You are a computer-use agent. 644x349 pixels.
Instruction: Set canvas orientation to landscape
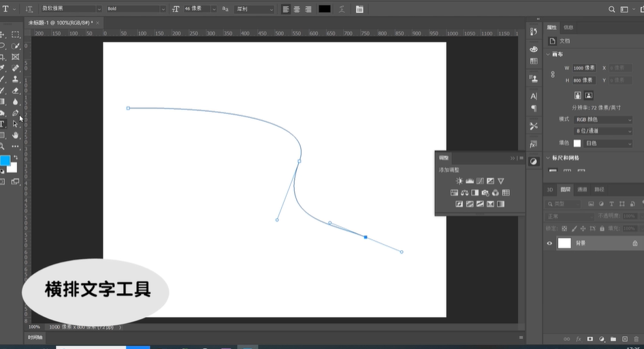(589, 95)
